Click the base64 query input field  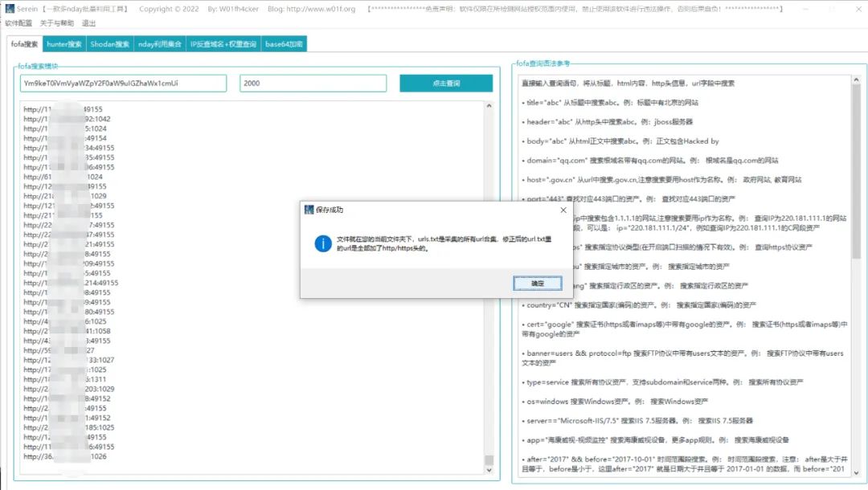(x=123, y=83)
